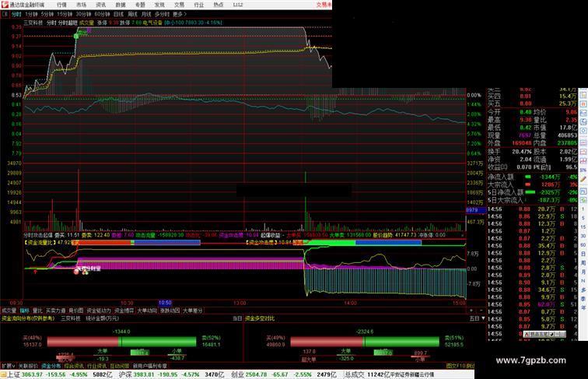Click the 上证 index in status bar

(x=13, y=374)
